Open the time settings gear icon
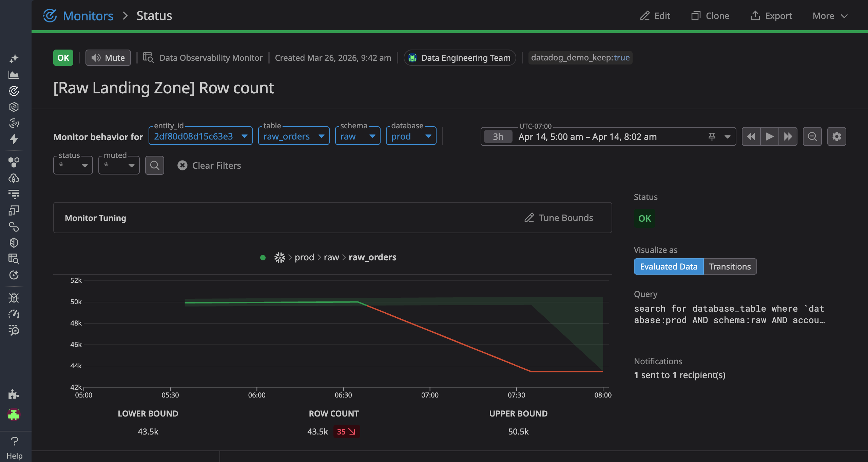 [836, 136]
